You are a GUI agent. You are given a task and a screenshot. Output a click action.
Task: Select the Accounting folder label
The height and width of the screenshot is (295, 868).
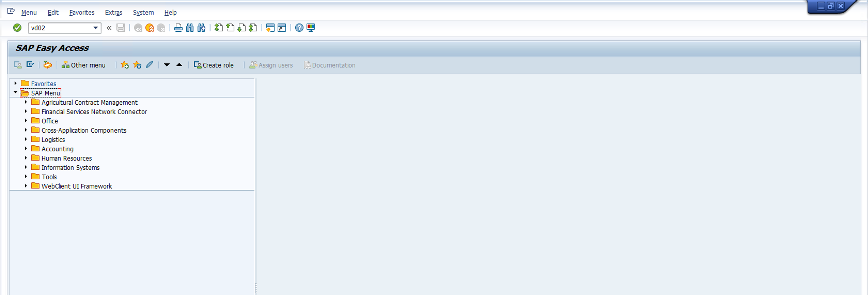[57, 149]
